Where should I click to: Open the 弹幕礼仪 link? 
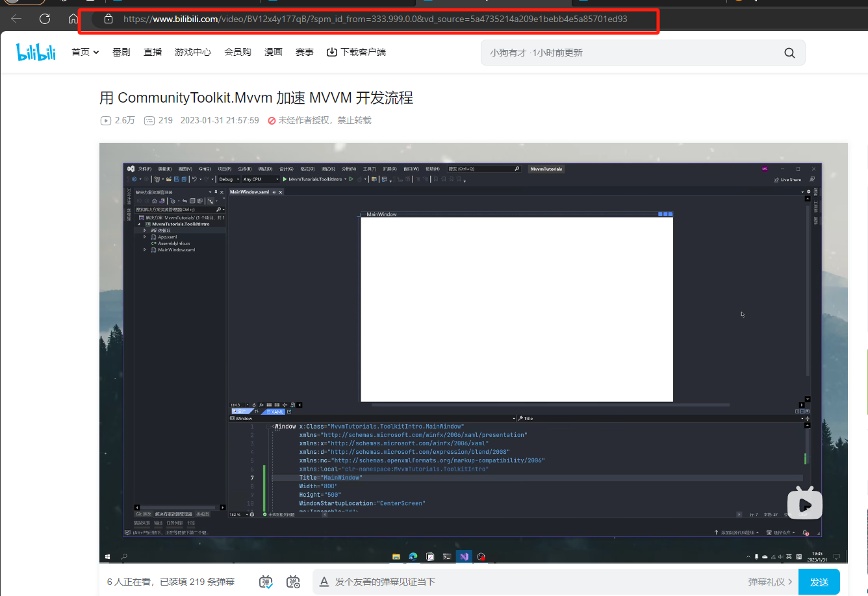pos(771,582)
